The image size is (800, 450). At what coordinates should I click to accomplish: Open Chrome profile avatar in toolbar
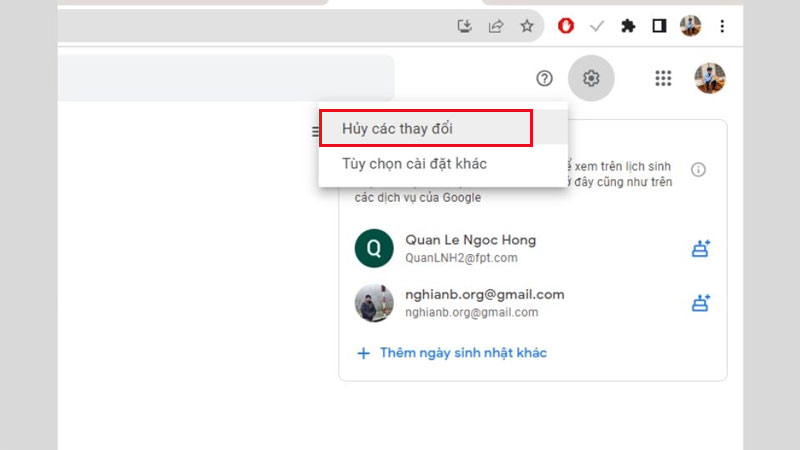[x=690, y=26]
